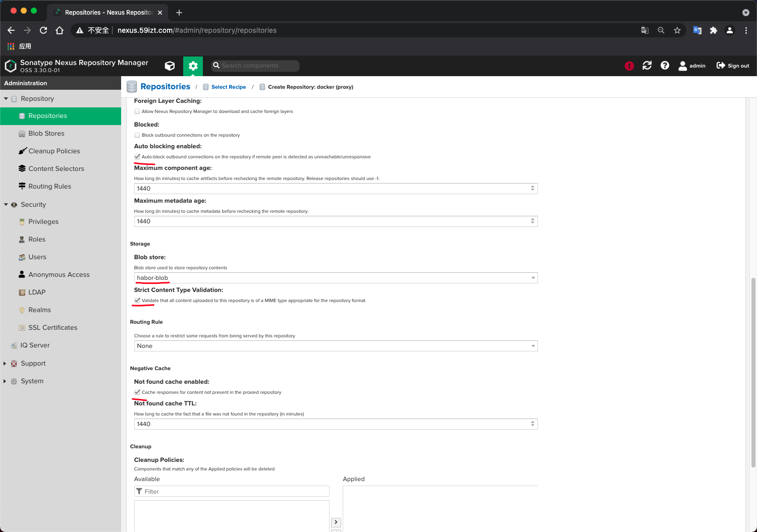Open Chrome profile icon
The width and height of the screenshot is (757, 532).
pos(730,30)
